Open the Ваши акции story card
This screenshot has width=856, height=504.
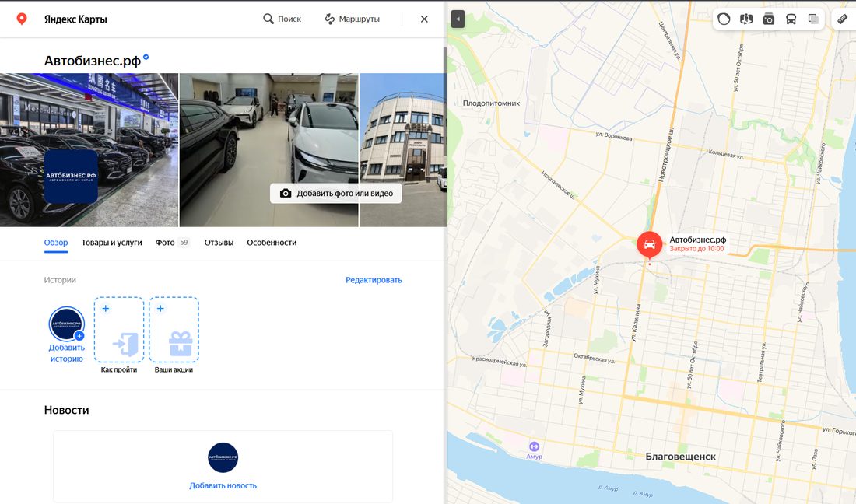174,335
